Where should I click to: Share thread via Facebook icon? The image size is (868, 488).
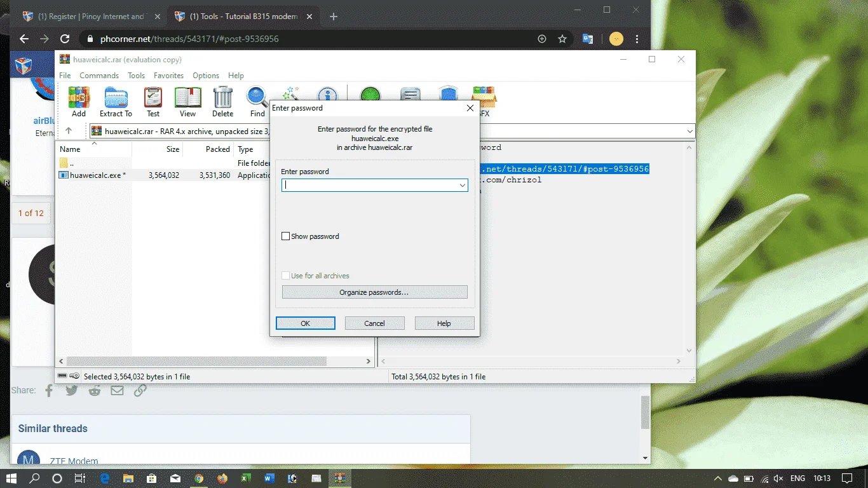click(x=49, y=390)
